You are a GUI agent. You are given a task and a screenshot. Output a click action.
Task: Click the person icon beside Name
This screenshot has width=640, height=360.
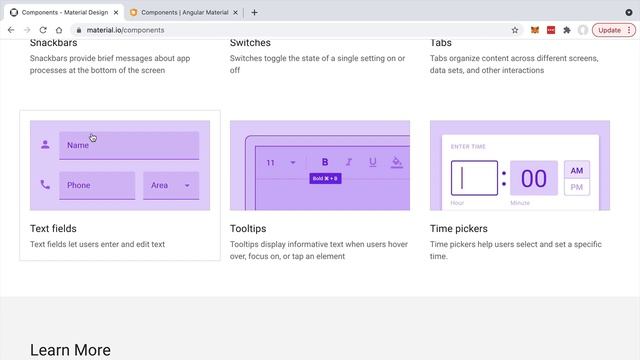point(45,144)
